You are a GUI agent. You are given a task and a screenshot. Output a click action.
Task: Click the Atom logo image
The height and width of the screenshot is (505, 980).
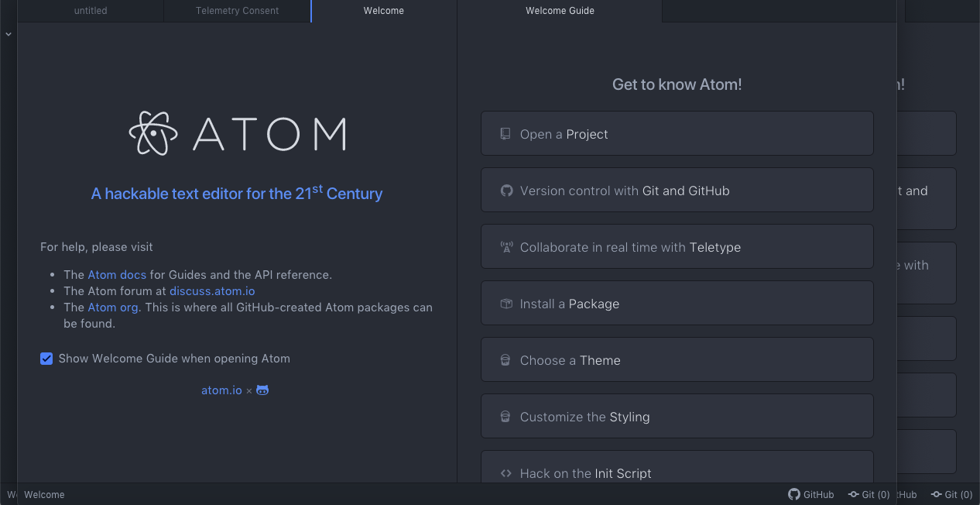(237, 133)
